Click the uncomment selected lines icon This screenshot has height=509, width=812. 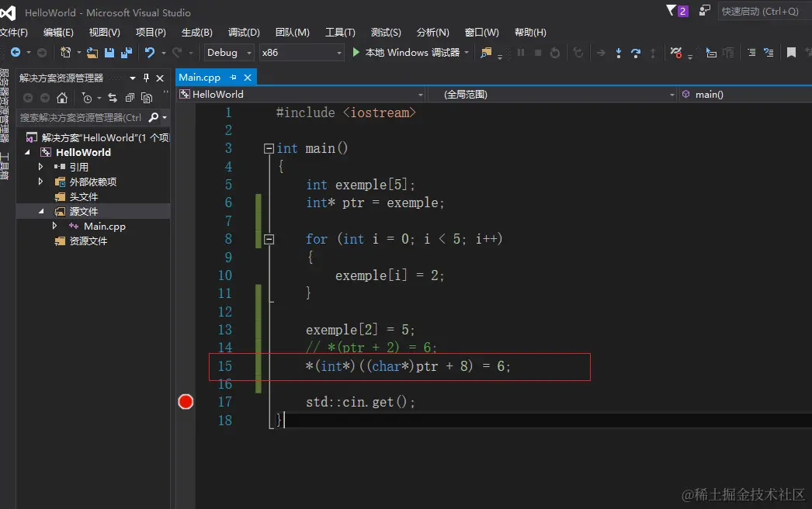769,52
